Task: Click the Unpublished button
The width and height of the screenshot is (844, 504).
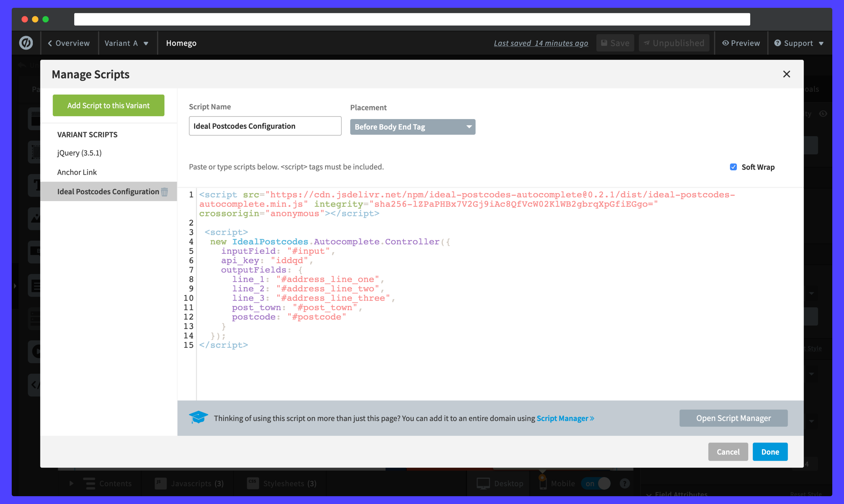Action: 674,43
